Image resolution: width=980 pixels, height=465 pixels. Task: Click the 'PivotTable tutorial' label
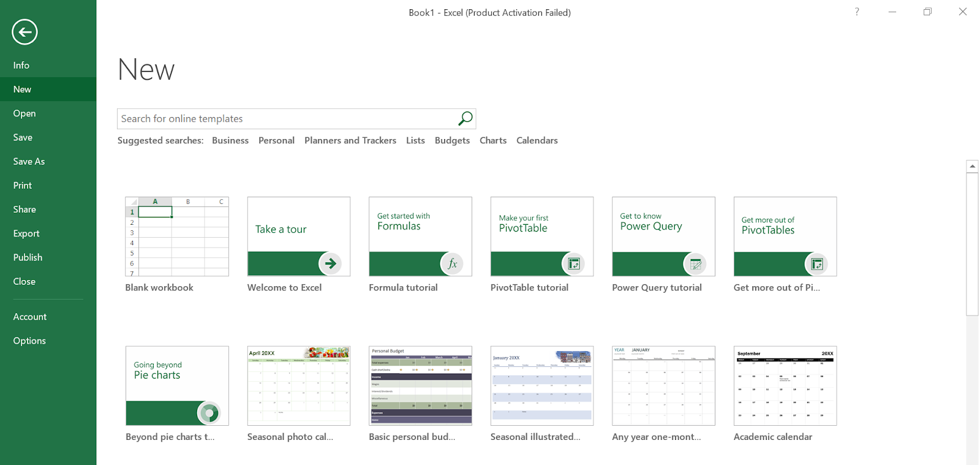pyautogui.click(x=529, y=287)
